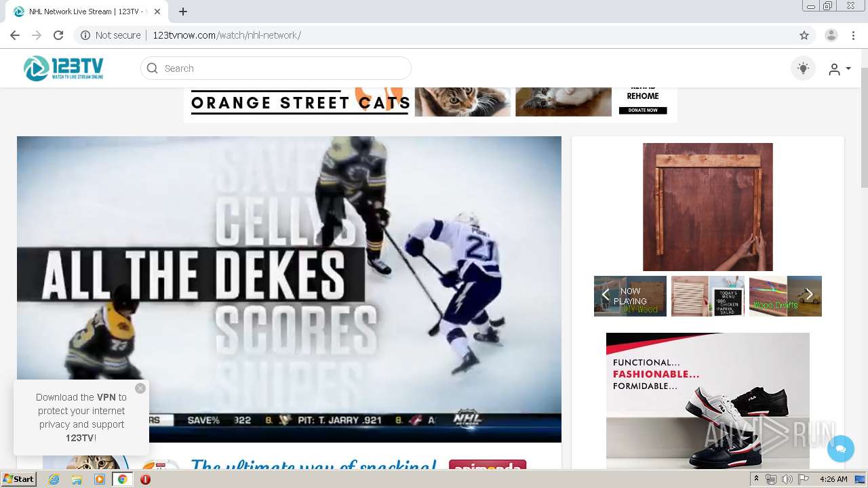Viewport: 868px width, 488px height.
Task: Click the 4:26 AM clock
Action: pyautogui.click(x=833, y=479)
